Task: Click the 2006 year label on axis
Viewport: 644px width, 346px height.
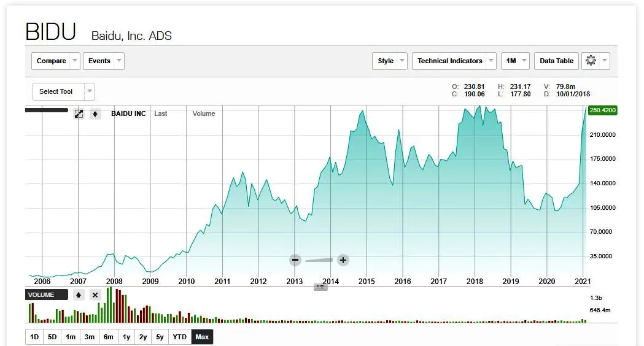Action: (x=42, y=282)
